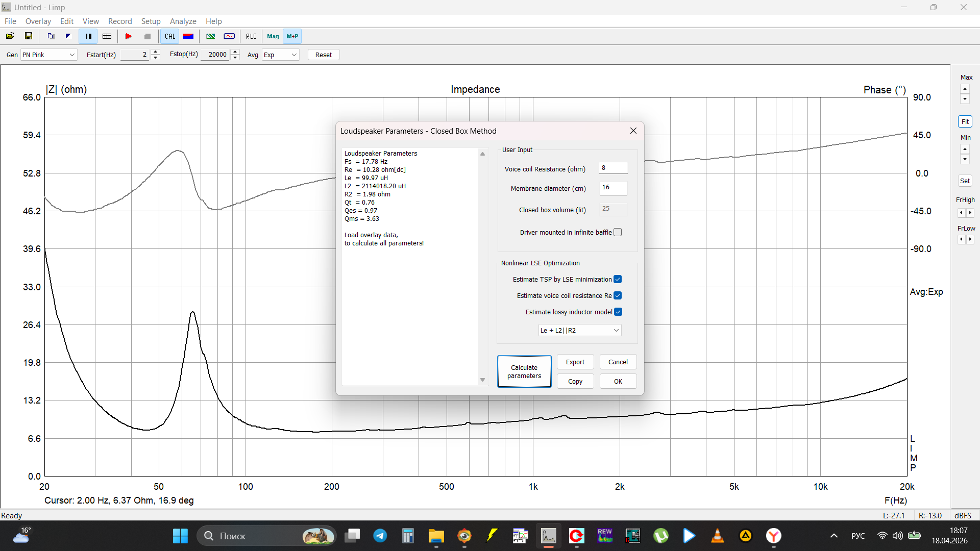980x551 pixels.
Task: Open the Avg Exp averaging dropdown
Action: pos(280,55)
